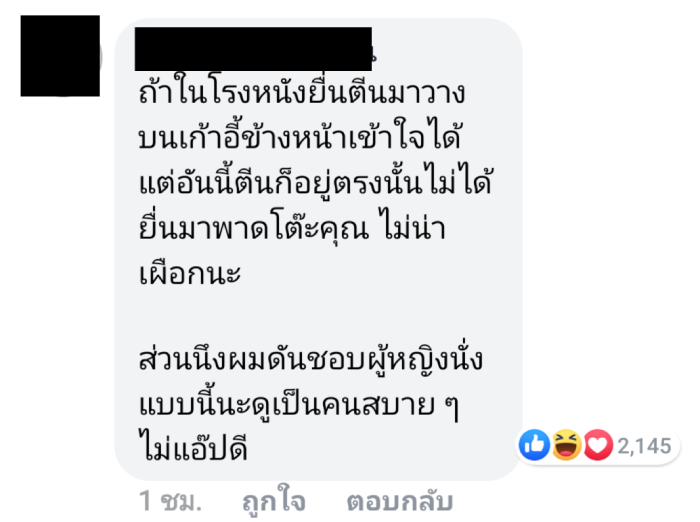Viewport: 700px width, 522px height.
Task: Click the comment line starting "ถ้าในโรงหนัง"
Action: (x=302, y=92)
